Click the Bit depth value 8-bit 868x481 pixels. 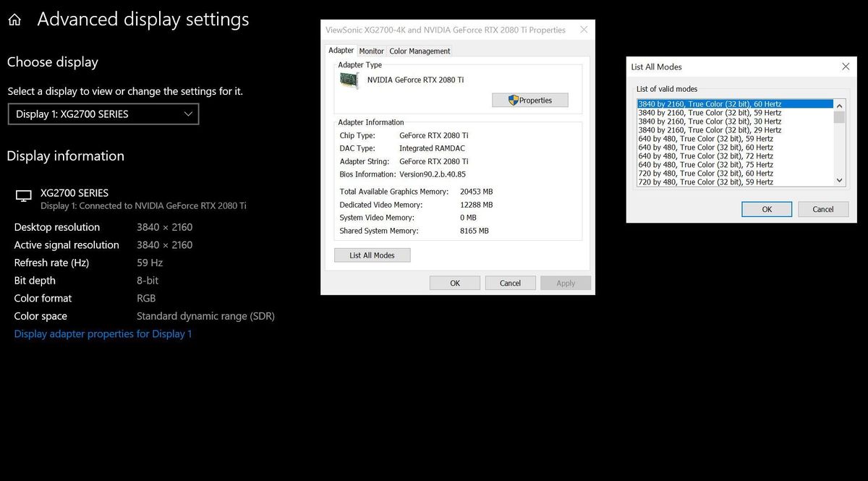coord(148,281)
